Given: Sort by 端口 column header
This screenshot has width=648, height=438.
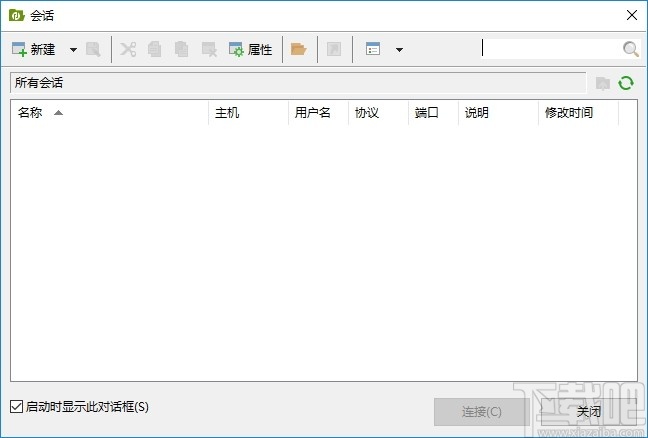Looking at the screenshot, I should pos(433,112).
